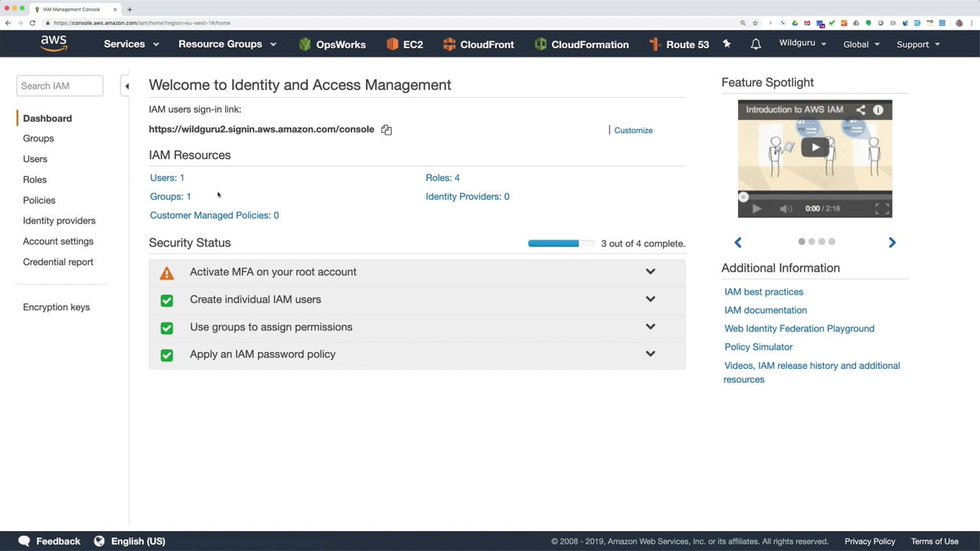Open EC2 shortcut in navigation bar
The width and height of the screenshot is (980, 551).
tap(404, 44)
